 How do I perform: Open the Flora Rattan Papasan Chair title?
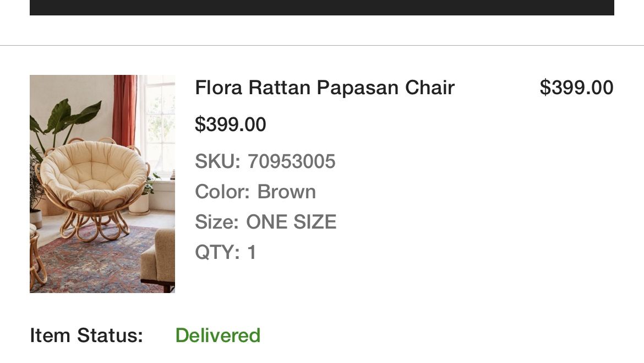(324, 88)
